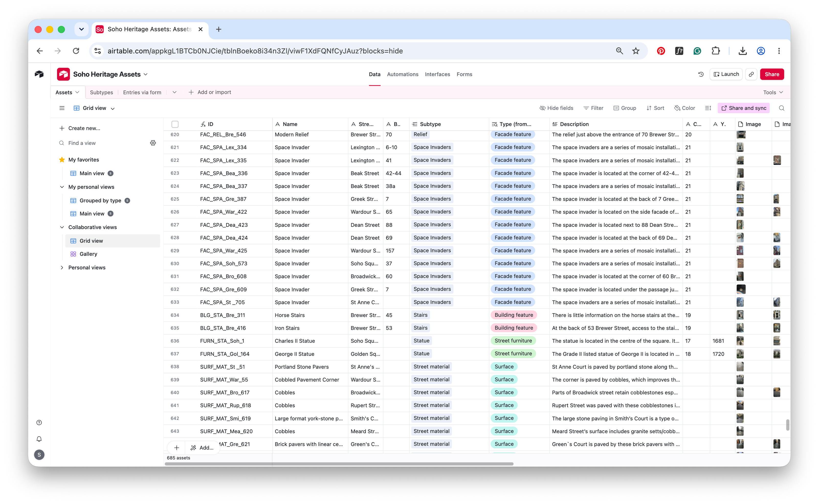Select the Data tab

click(375, 74)
